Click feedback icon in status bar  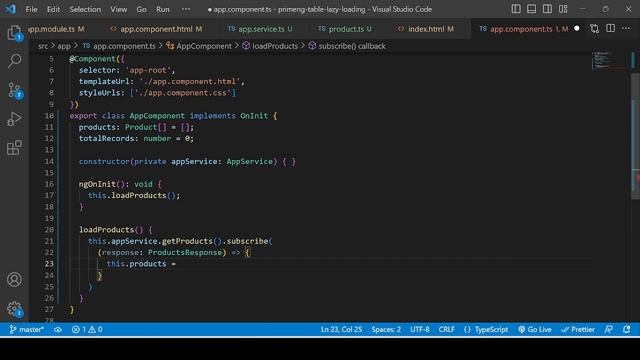click(x=609, y=329)
